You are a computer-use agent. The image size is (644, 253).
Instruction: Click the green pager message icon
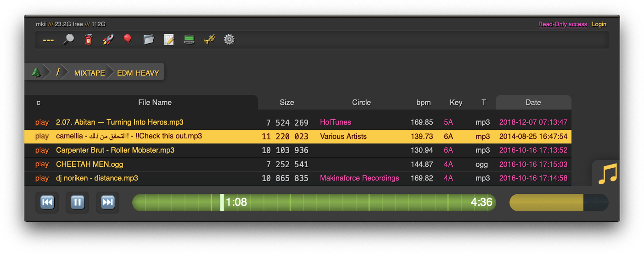pyautogui.click(x=189, y=39)
